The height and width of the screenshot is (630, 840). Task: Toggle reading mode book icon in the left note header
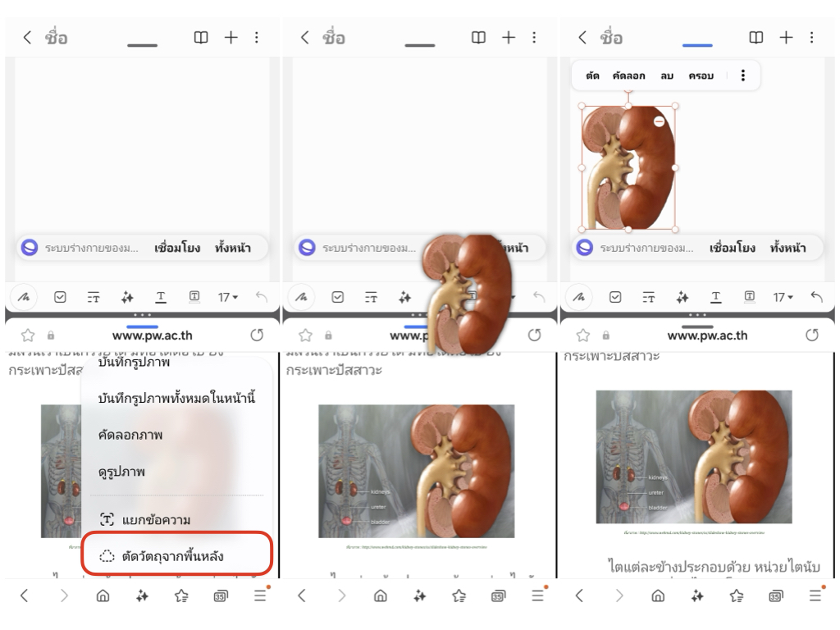point(201,38)
